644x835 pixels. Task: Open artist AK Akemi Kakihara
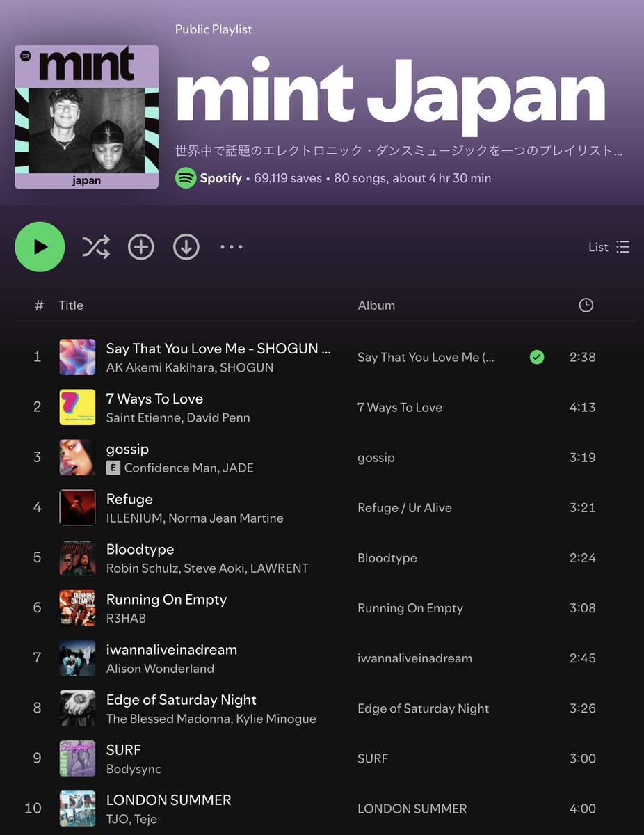(160, 367)
